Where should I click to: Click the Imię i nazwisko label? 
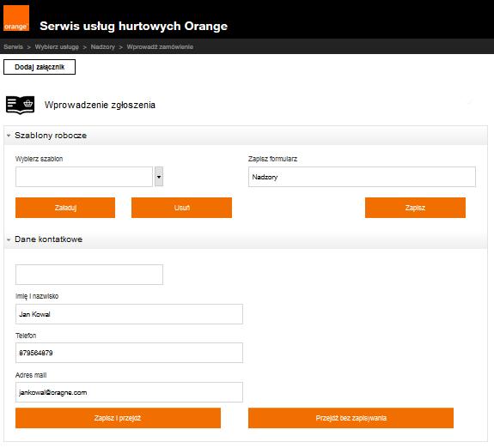37,296
